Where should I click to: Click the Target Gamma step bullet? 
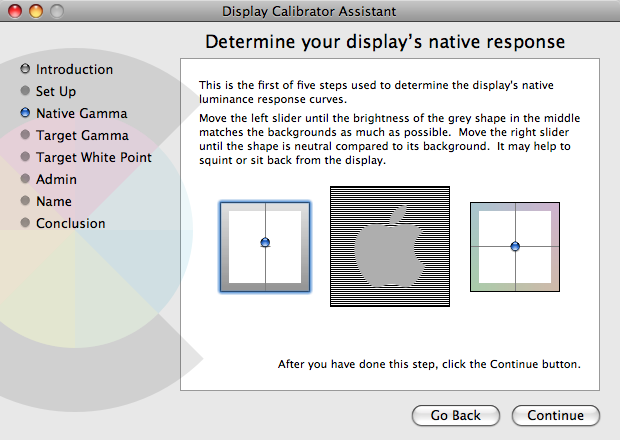25,136
